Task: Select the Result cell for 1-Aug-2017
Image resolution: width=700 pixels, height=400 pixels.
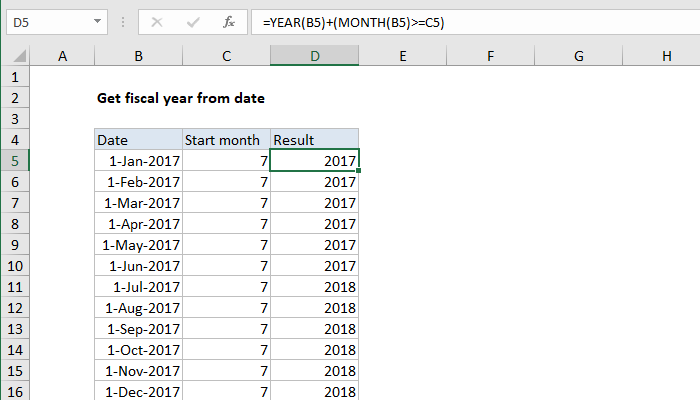Action: point(314,308)
